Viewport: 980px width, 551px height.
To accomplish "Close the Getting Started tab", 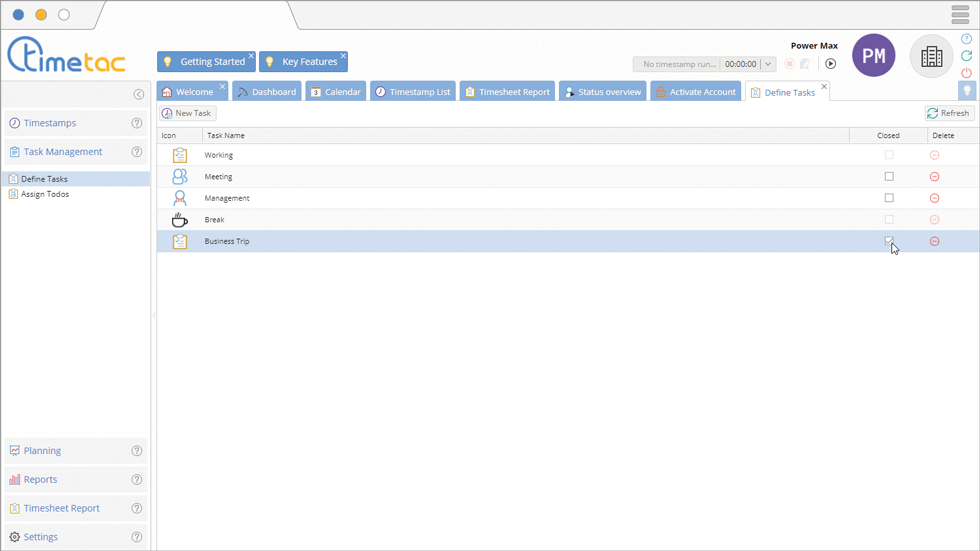I will pos(251,56).
